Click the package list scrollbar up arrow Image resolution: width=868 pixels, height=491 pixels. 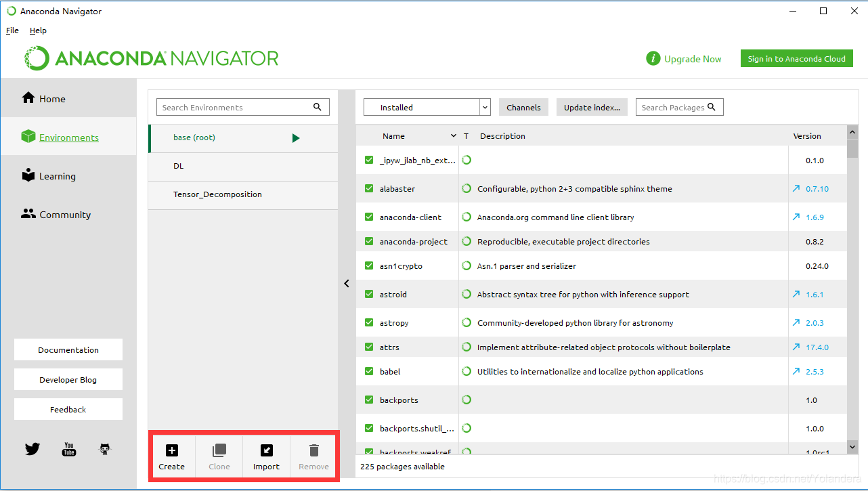point(852,132)
